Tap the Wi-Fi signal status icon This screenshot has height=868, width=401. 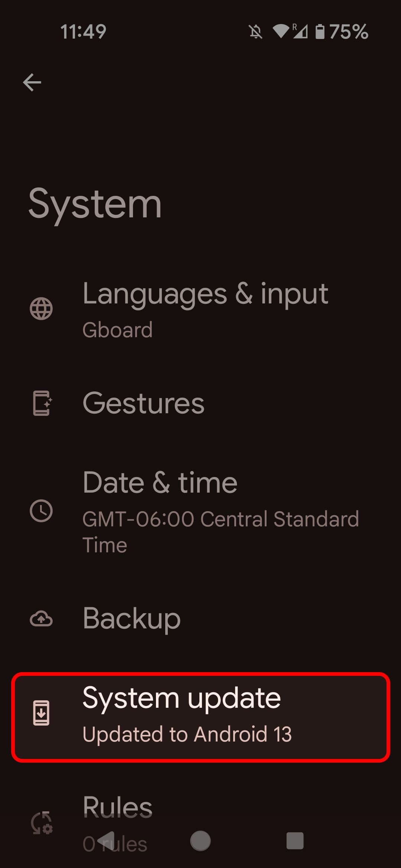(x=281, y=32)
